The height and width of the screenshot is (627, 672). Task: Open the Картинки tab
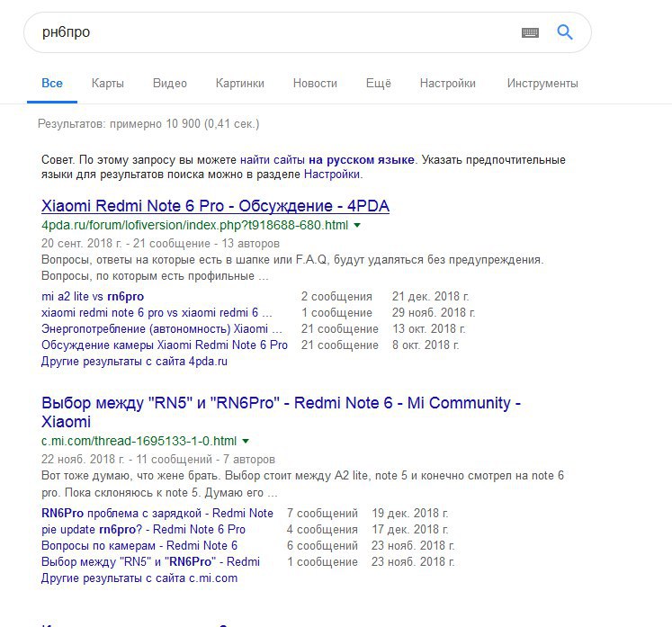(x=239, y=83)
